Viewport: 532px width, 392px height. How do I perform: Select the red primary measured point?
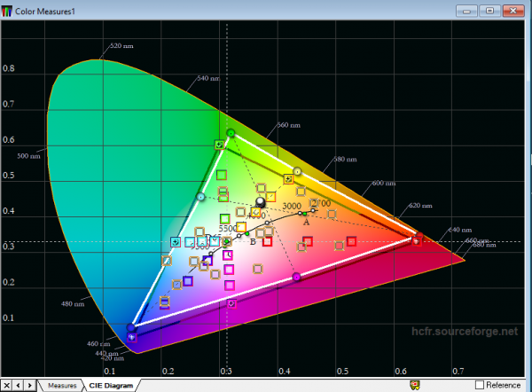414,236
